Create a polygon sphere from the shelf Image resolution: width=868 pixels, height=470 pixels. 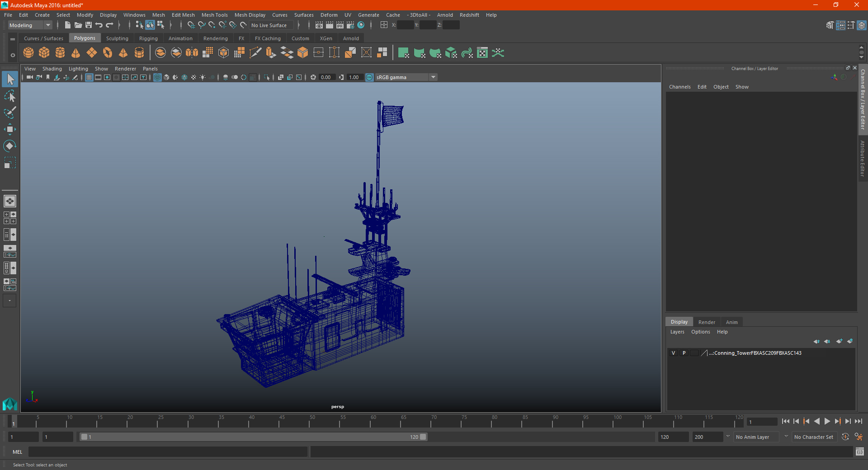click(28, 53)
